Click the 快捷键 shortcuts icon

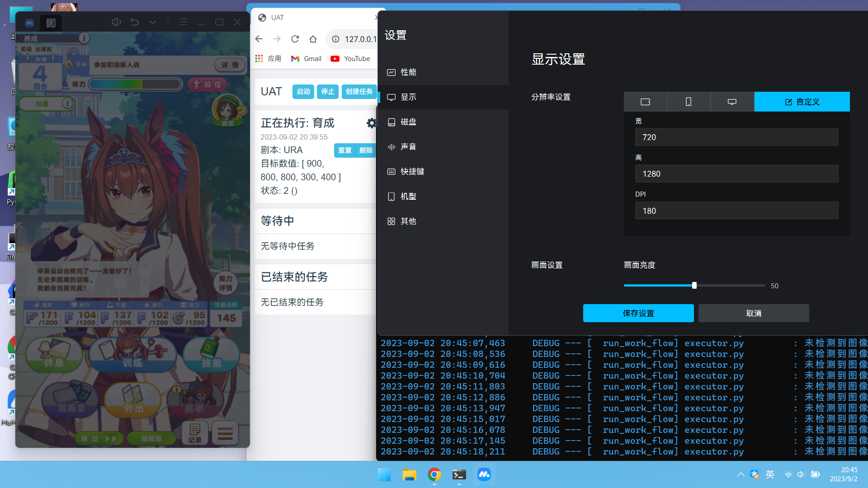pyautogui.click(x=392, y=171)
